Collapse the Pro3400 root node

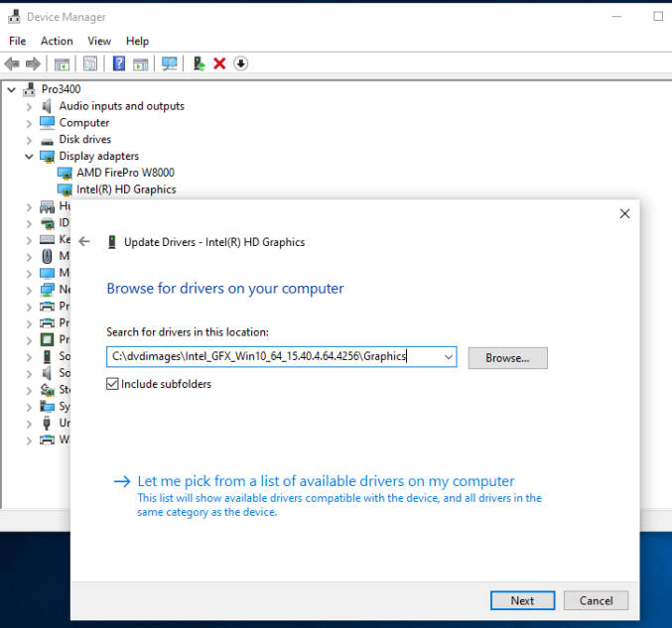click(12, 89)
